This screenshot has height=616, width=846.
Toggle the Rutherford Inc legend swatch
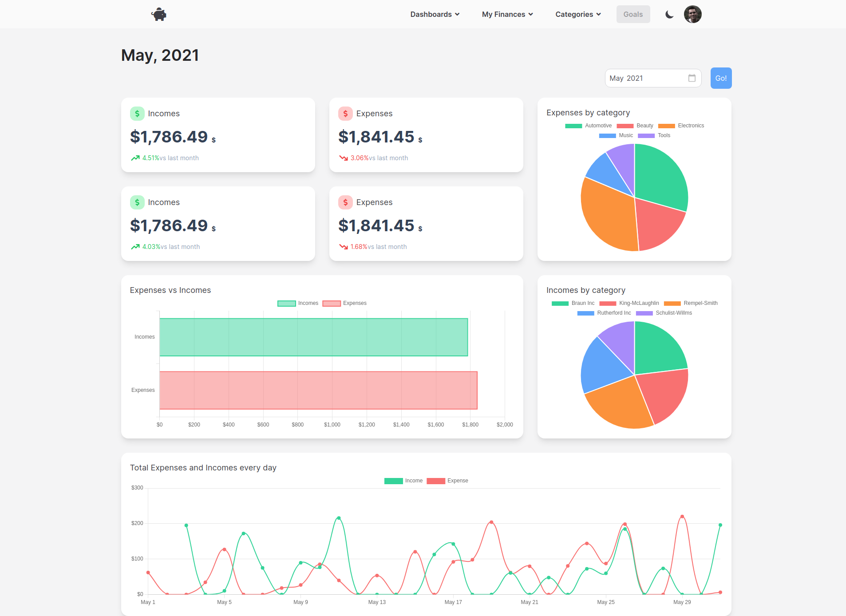tap(585, 313)
